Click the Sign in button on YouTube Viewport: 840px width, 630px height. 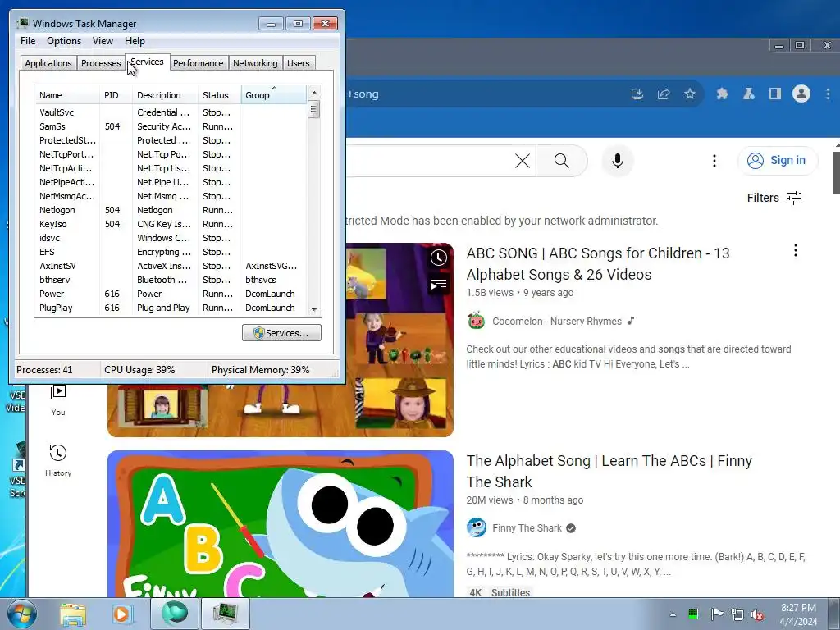[777, 160]
